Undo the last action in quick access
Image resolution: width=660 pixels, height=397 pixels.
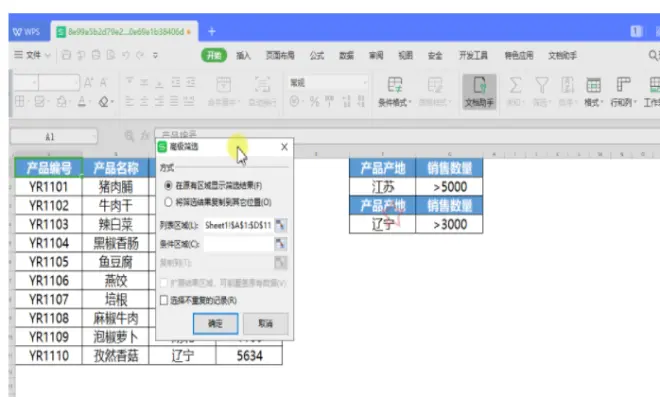click(x=125, y=55)
